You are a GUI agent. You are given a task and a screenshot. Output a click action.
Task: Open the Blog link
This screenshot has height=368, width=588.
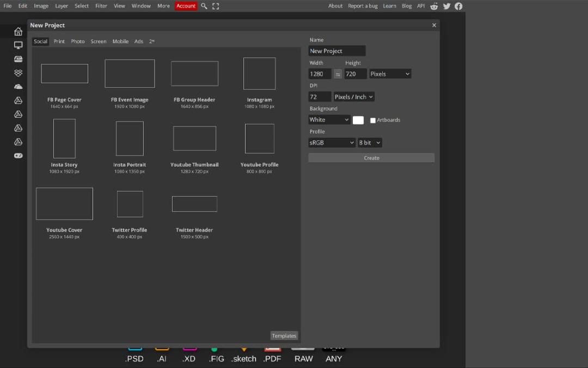tap(407, 6)
